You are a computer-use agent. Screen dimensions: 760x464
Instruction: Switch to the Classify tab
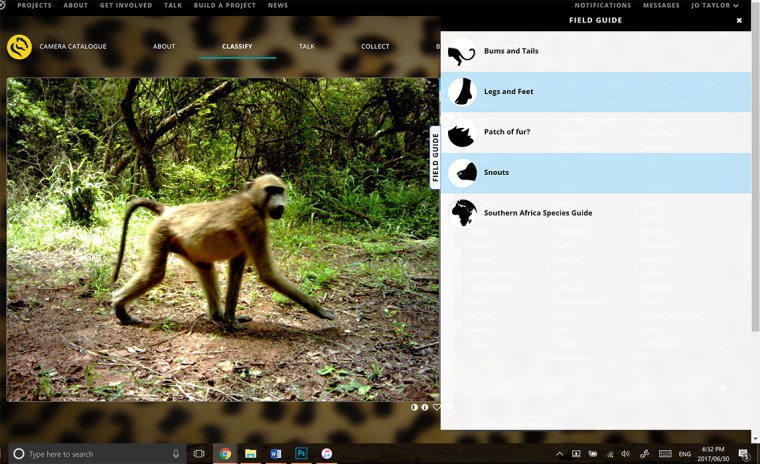tap(237, 46)
